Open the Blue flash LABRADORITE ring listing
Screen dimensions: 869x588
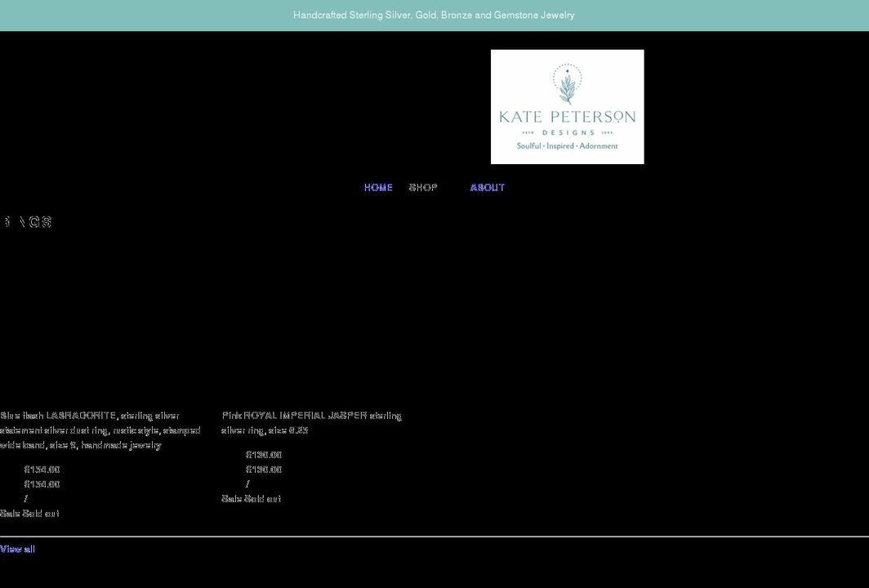tap(100, 429)
